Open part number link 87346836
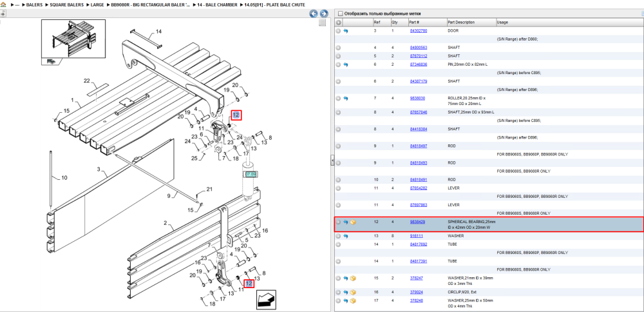The width and height of the screenshot is (644, 312). click(x=419, y=64)
